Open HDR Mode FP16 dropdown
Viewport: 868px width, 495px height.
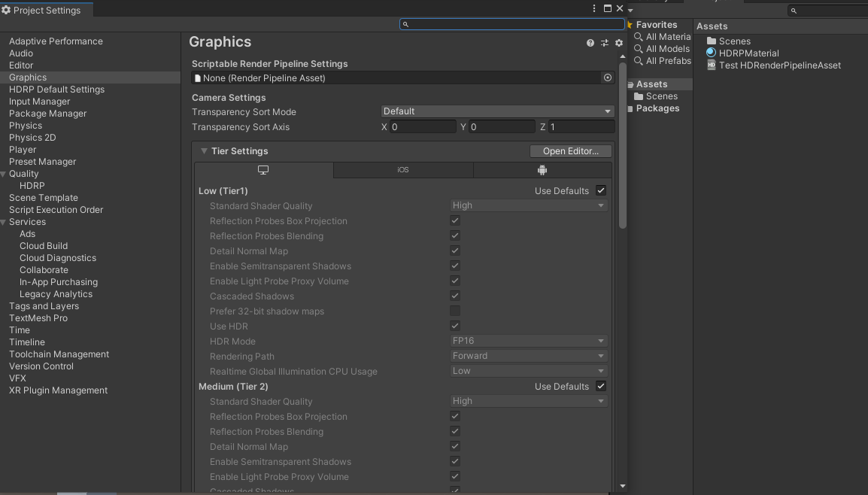click(x=529, y=341)
